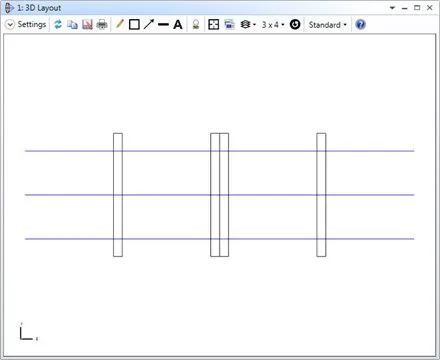Click the Refresh update icon
440x360 pixels.
[x=58, y=24]
